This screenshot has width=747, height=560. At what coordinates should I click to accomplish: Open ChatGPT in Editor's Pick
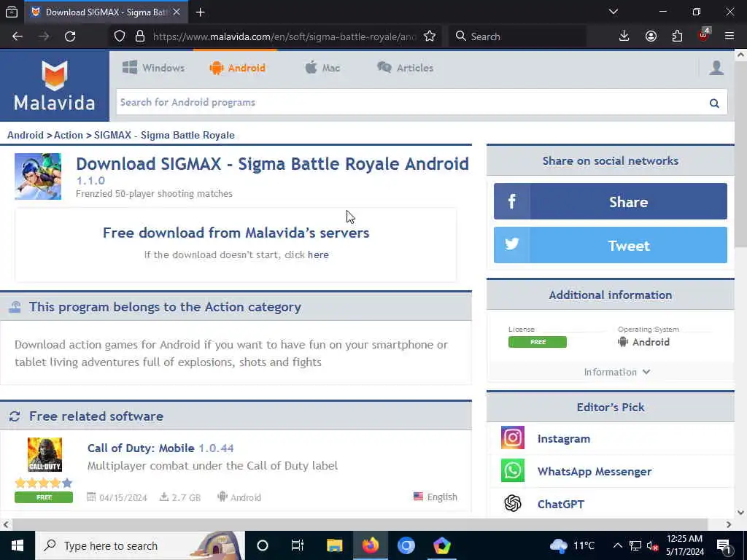tap(561, 504)
